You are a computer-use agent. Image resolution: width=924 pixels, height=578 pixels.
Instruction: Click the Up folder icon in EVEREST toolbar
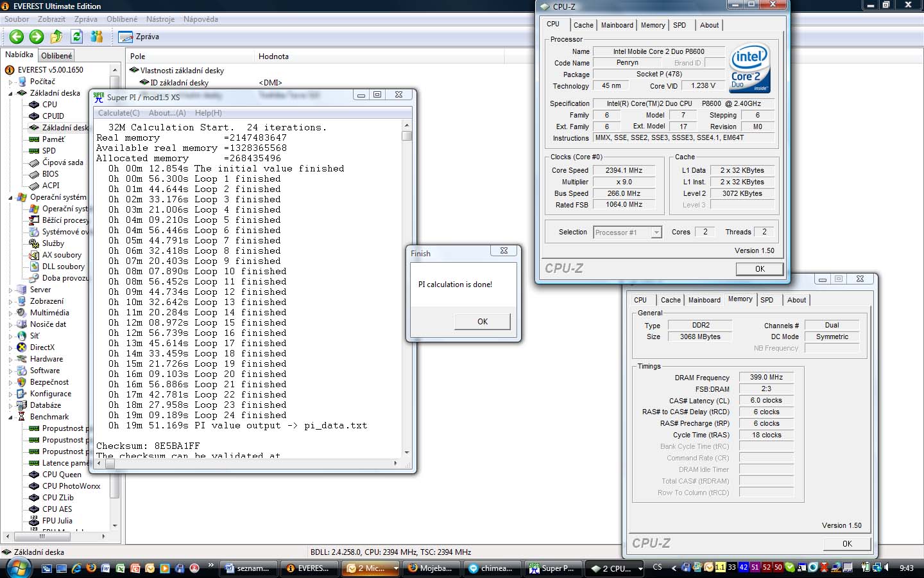point(56,37)
